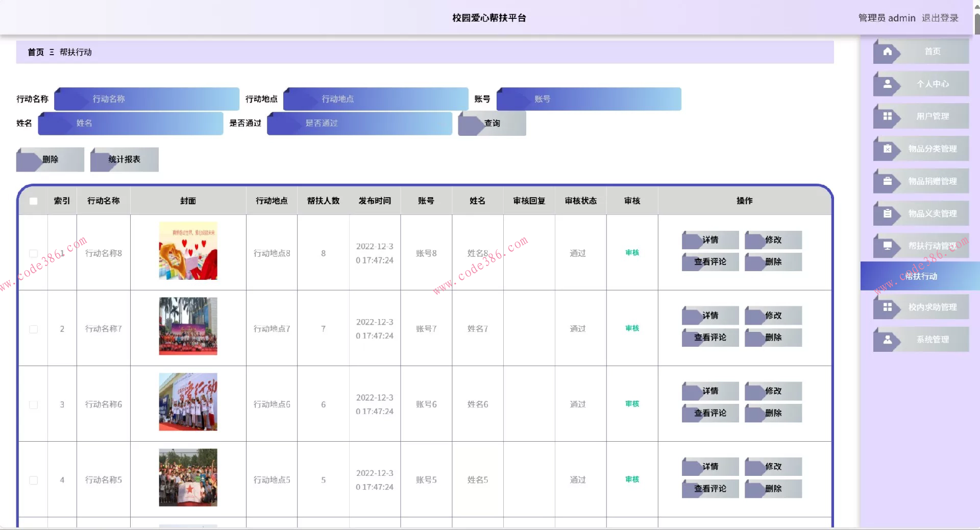
Task: Check the checkbox for row 行动名称7
Action: tap(34, 329)
